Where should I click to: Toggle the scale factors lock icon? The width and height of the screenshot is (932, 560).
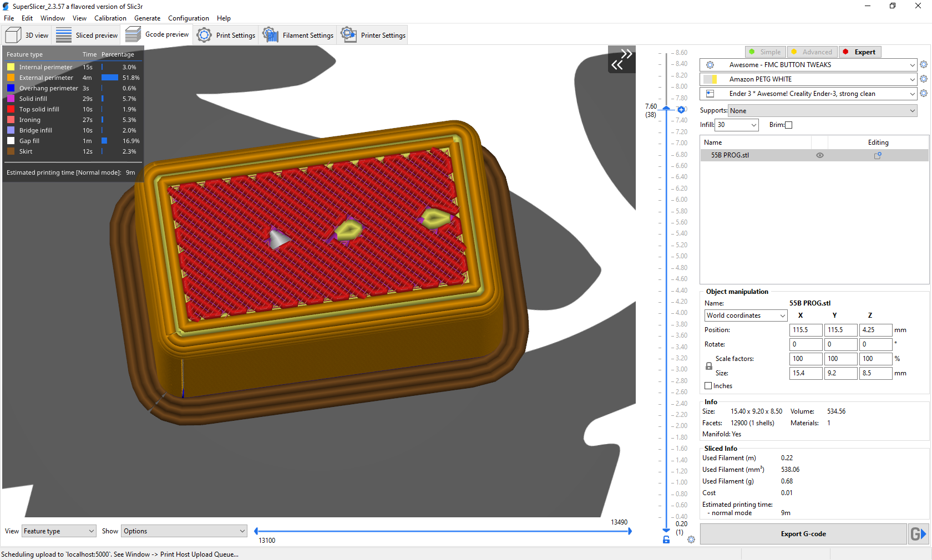pos(708,366)
